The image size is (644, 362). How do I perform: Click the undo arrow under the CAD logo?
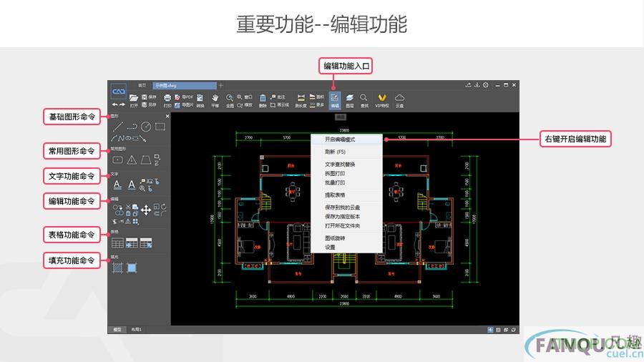point(115,104)
